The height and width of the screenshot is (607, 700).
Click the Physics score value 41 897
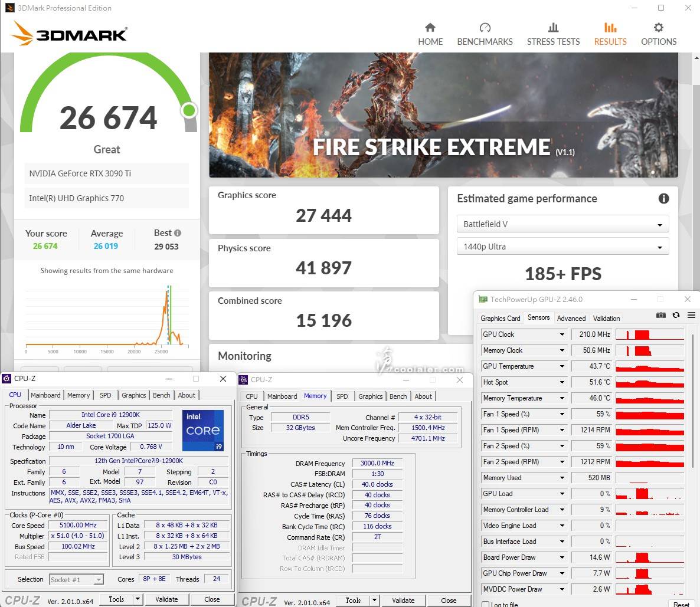click(323, 268)
